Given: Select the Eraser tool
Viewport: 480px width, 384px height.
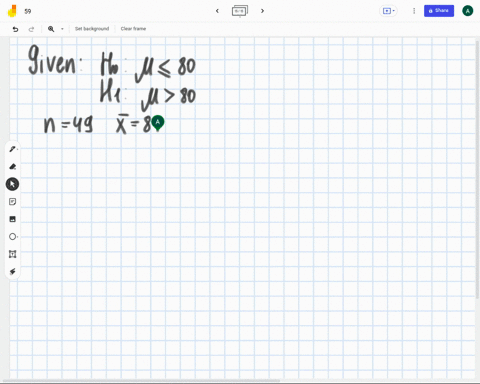Looking at the screenshot, I should coord(12,166).
